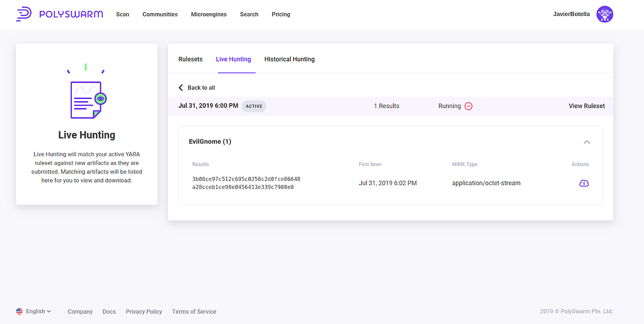Open the Scan menu item

tap(122, 14)
